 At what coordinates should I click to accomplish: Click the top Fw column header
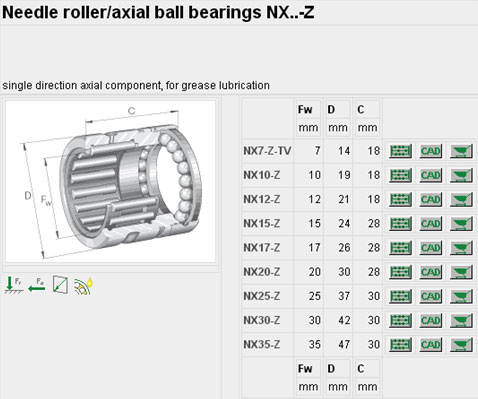(x=305, y=110)
